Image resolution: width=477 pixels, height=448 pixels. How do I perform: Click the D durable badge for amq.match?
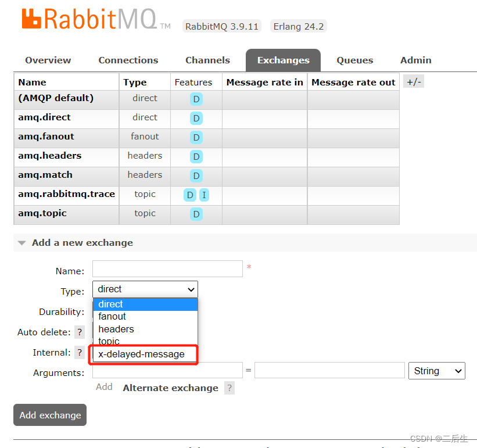(x=196, y=176)
